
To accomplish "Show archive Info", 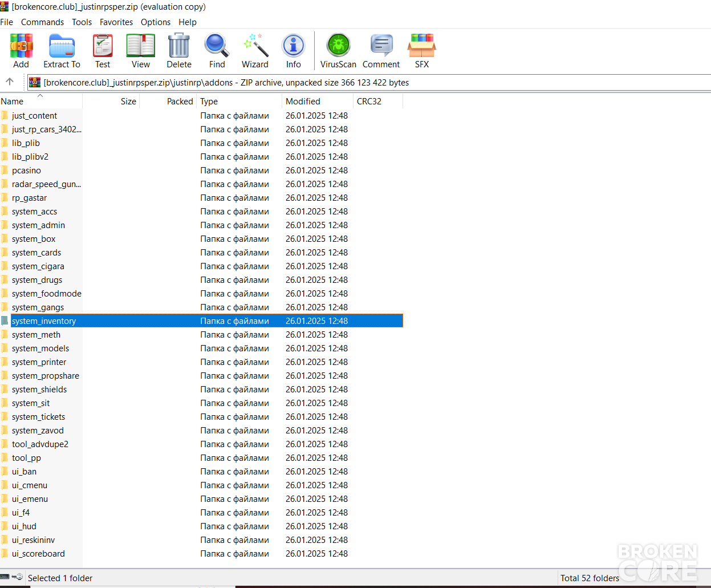I will [294, 46].
